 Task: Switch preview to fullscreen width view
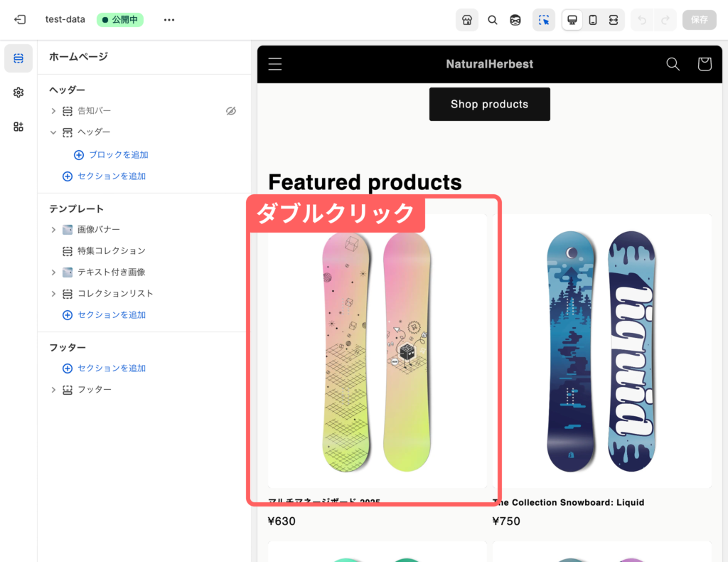[x=613, y=20]
